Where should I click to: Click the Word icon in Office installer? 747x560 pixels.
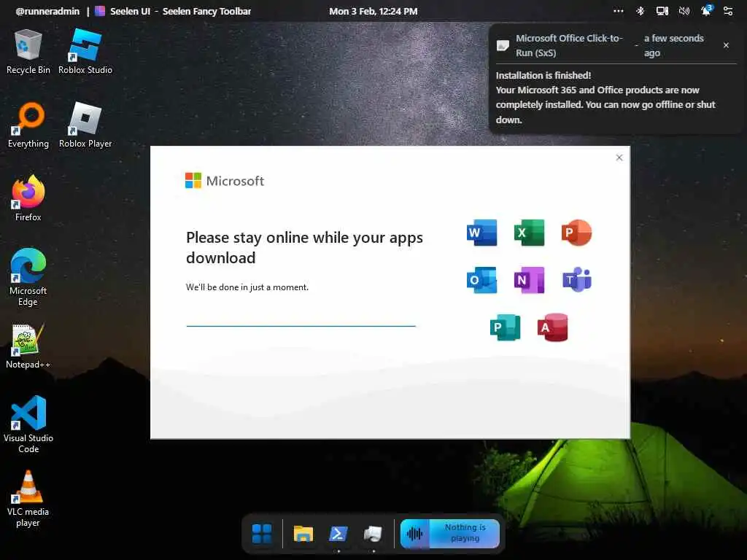coord(481,233)
